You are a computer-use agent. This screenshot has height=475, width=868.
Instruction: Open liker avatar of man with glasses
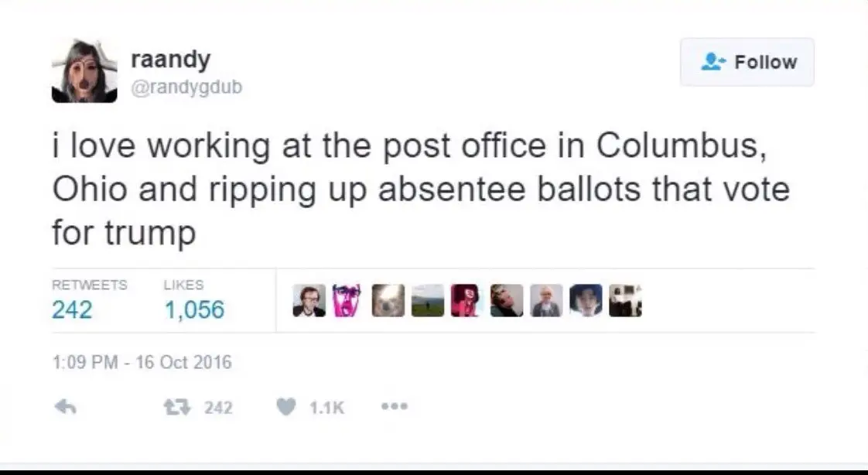309,301
